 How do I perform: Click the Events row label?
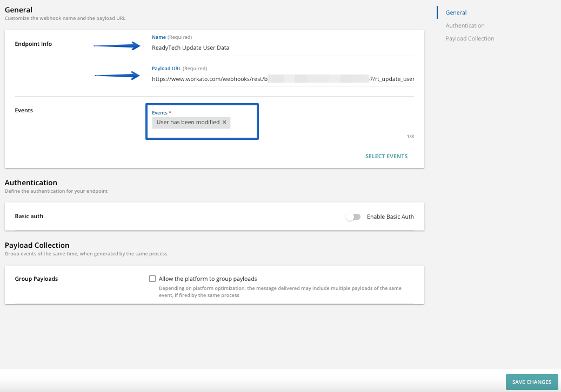point(24,110)
